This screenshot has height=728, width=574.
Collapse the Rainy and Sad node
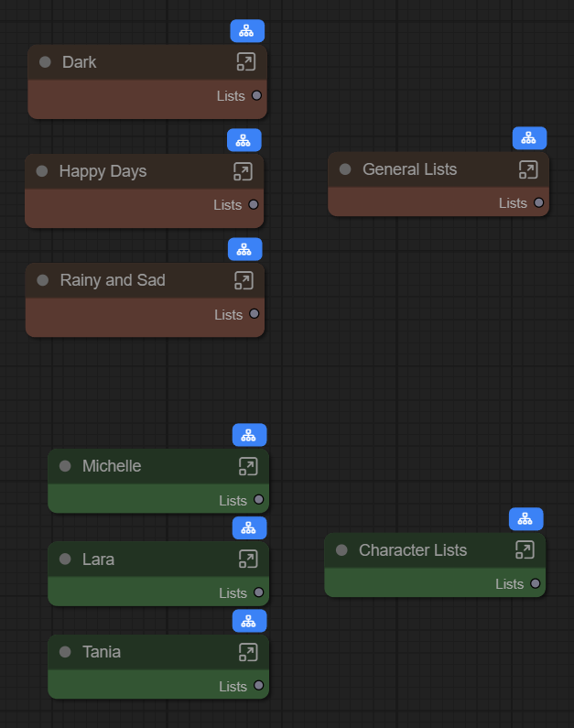click(x=42, y=280)
